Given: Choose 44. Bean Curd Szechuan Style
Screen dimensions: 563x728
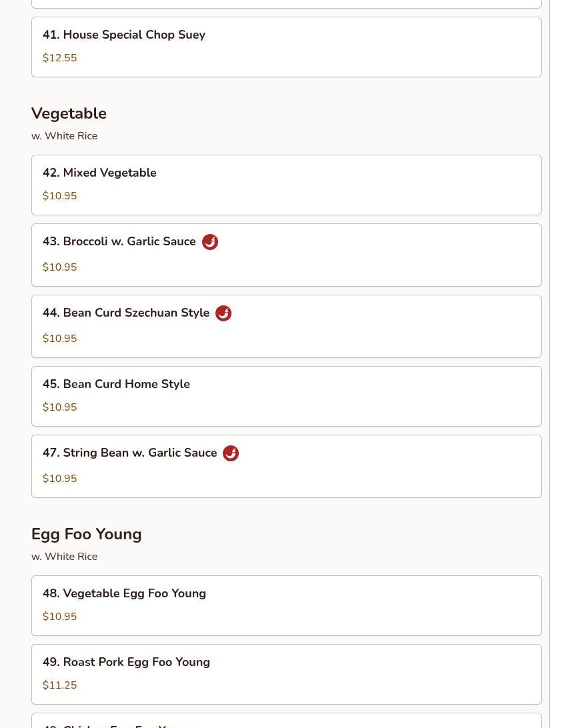Looking at the screenshot, I should click(x=286, y=327).
